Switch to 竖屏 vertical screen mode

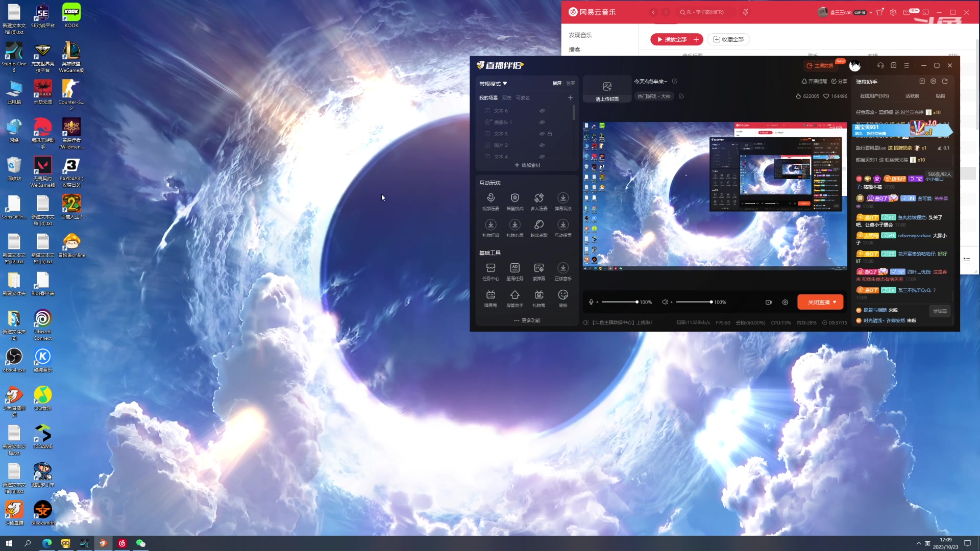point(570,83)
